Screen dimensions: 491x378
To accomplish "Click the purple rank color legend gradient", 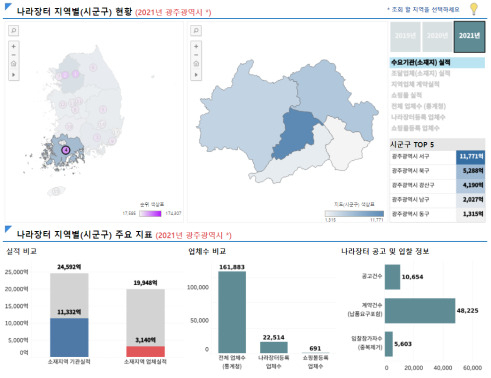I will 150,214.
